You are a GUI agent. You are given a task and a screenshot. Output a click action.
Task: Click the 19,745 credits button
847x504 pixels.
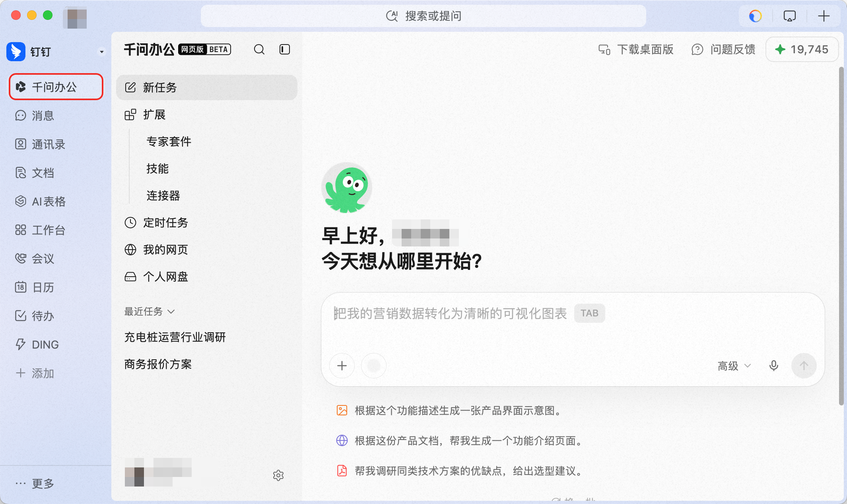(x=802, y=49)
